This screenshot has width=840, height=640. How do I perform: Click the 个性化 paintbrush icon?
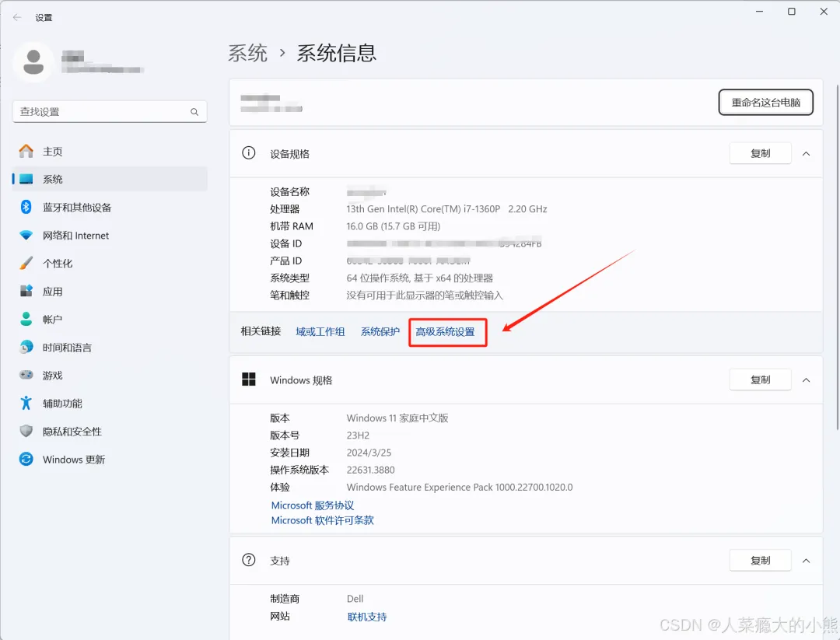click(x=26, y=263)
